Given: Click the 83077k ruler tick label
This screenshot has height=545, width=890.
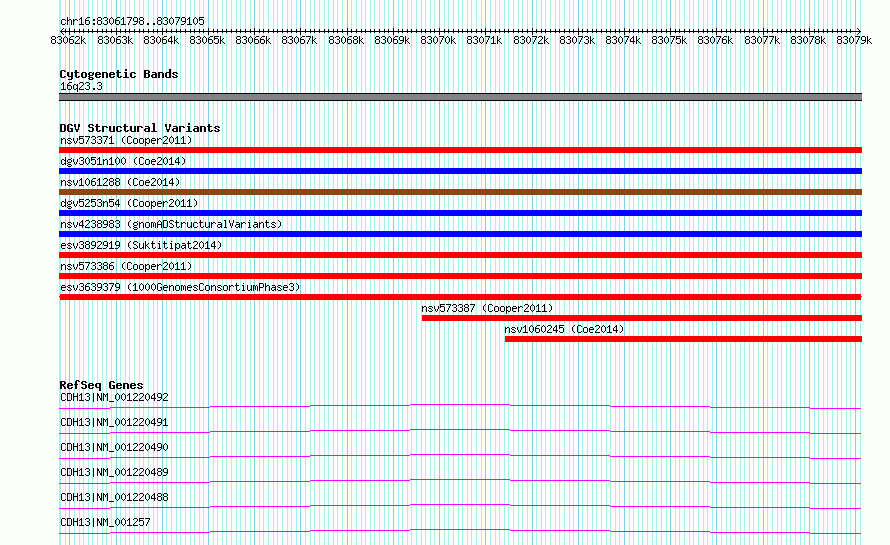Looking at the screenshot, I should click(x=762, y=40).
